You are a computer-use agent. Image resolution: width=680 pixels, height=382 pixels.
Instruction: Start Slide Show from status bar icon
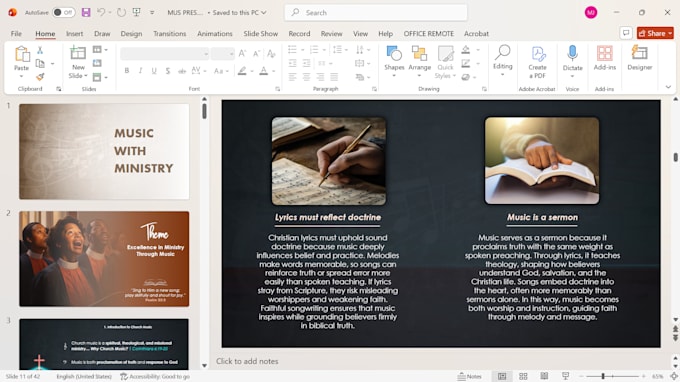[565, 376]
